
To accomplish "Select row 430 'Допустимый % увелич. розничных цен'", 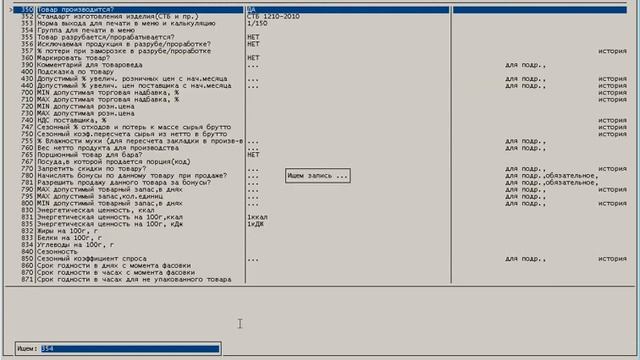I will pos(320,79).
